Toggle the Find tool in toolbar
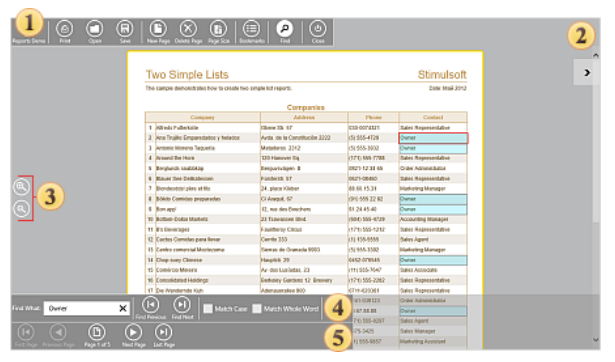 285,29
